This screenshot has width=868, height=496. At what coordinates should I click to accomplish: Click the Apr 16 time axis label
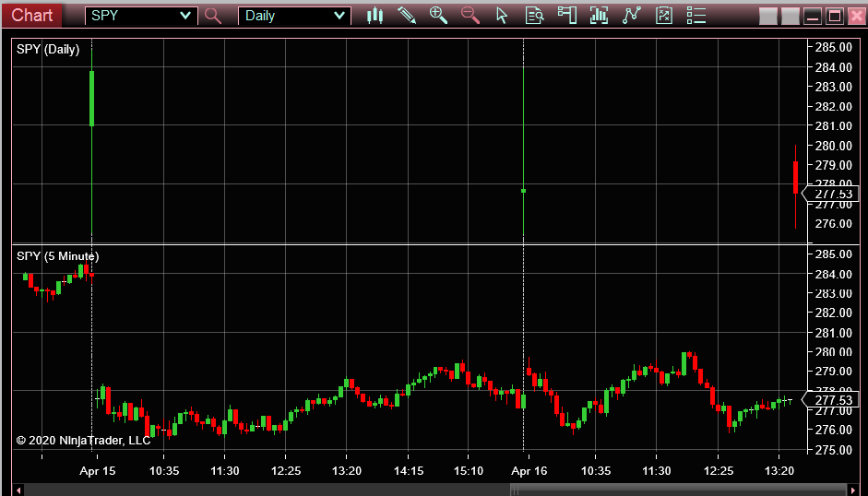tap(529, 471)
